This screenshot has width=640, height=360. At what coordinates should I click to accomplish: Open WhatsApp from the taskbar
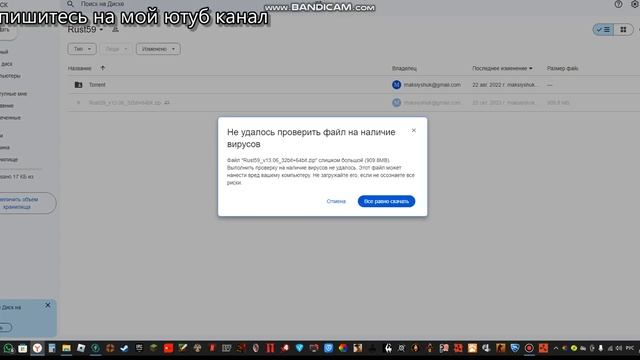point(8,348)
